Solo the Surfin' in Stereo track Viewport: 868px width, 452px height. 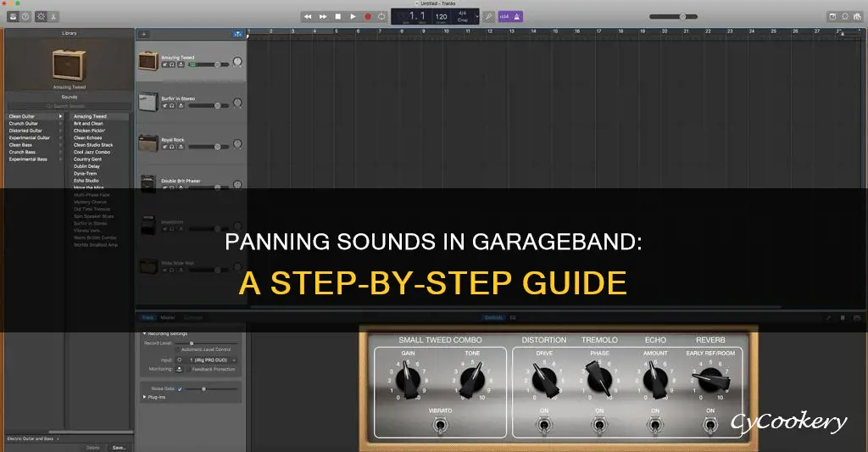point(172,106)
